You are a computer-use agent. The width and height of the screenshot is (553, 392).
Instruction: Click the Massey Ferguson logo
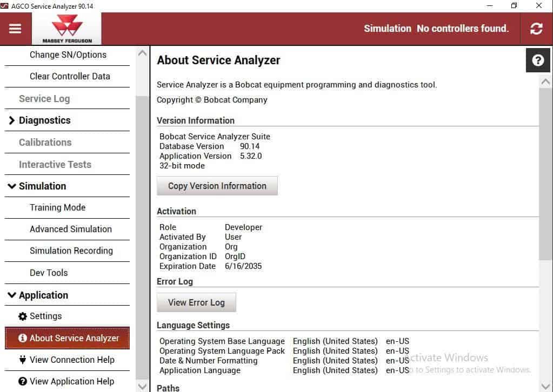pyautogui.click(x=66, y=27)
